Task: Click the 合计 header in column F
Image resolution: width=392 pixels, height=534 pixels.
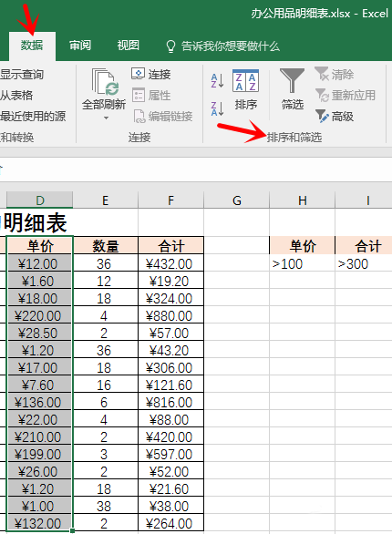Action: [x=171, y=245]
